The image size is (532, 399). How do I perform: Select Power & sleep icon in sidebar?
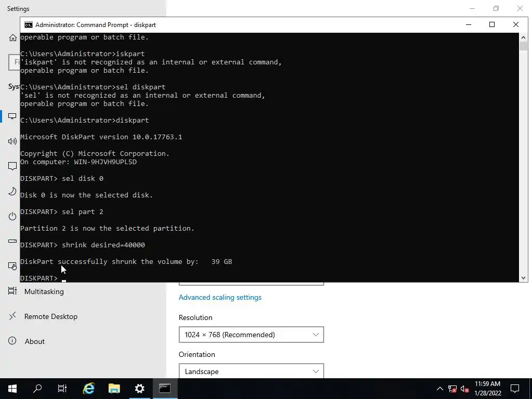click(12, 216)
